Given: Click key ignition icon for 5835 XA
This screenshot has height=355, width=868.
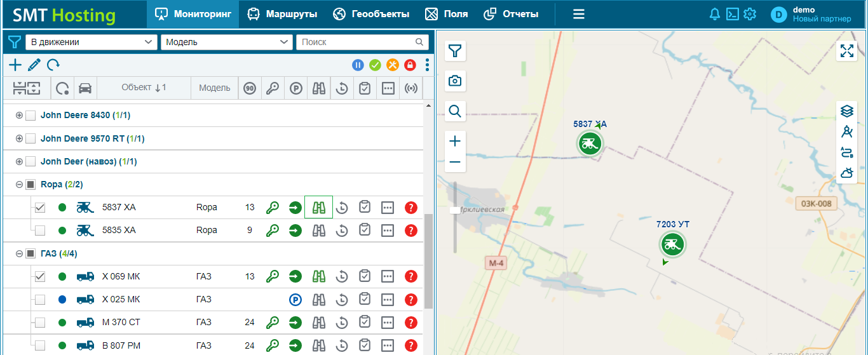Looking at the screenshot, I should (x=273, y=230).
